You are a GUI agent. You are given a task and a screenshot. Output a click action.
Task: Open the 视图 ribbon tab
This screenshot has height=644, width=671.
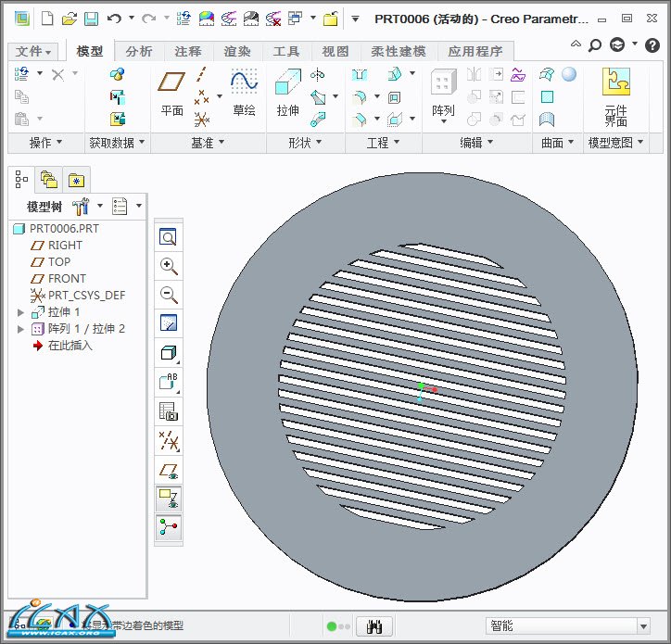point(335,52)
